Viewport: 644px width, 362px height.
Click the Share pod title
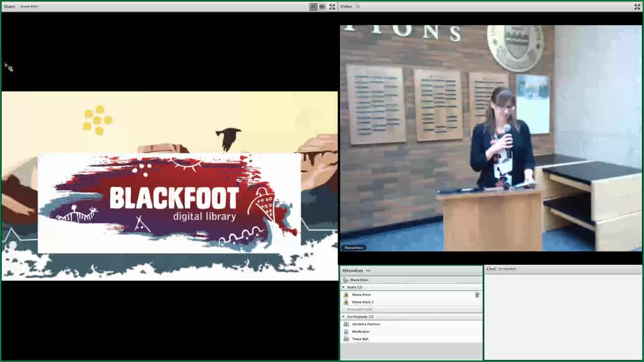(x=9, y=6)
